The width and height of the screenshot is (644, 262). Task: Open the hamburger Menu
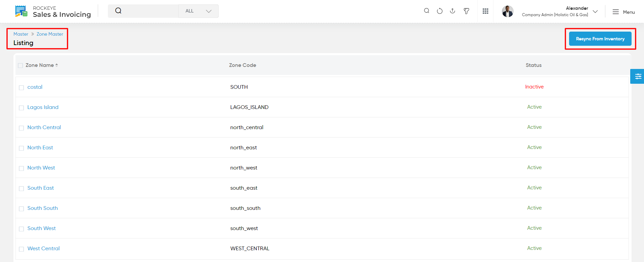(624, 12)
